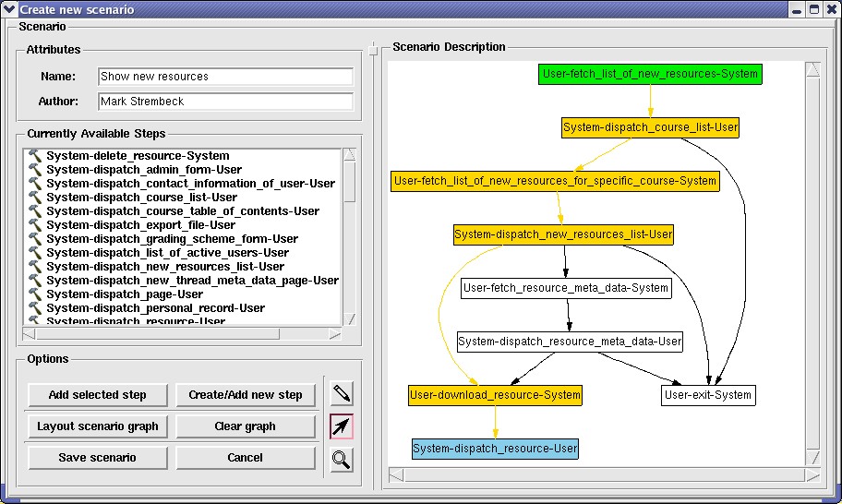Viewport: 842px width, 504px height.
Task: Click graph node System-dispatch_course_list-User
Action: coord(650,127)
